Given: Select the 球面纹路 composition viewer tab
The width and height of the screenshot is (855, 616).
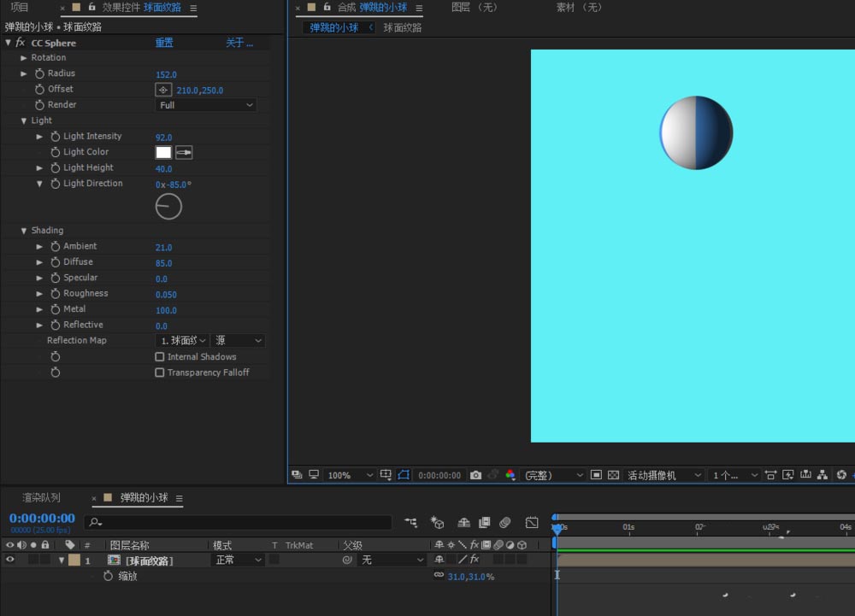Looking at the screenshot, I should [402, 27].
